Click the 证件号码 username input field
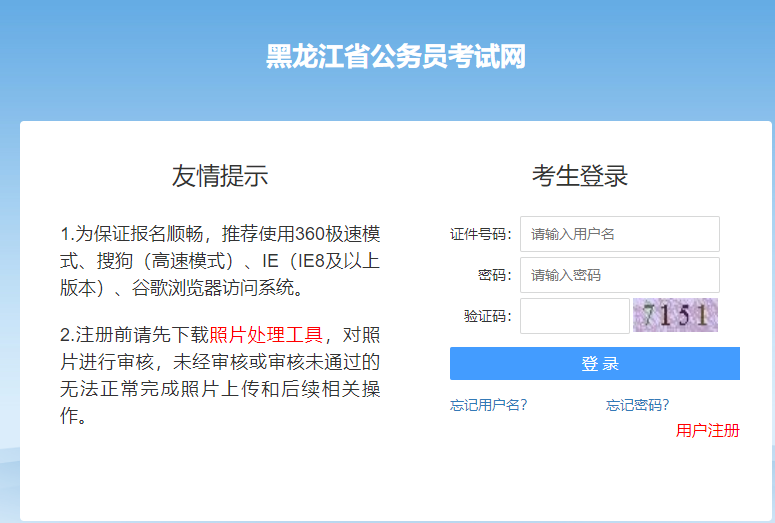This screenshot has width=775, height=523. coord(619,234)
